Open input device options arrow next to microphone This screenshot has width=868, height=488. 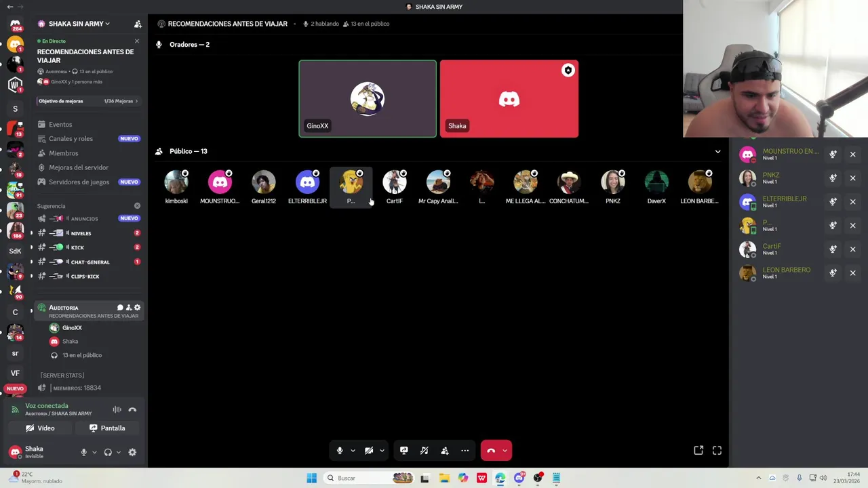point(94,452)
